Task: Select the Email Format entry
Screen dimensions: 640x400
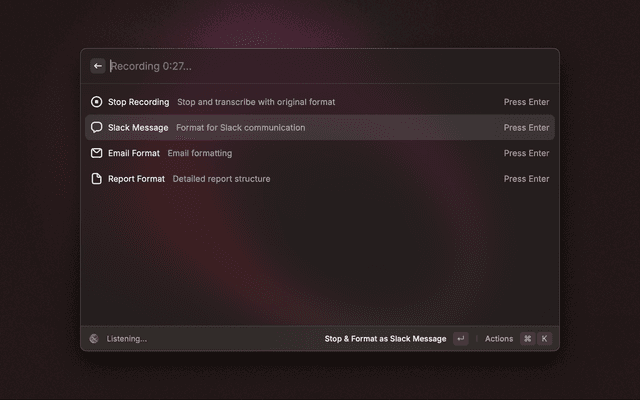Action: pyautogui.click(x=134, y=154)
